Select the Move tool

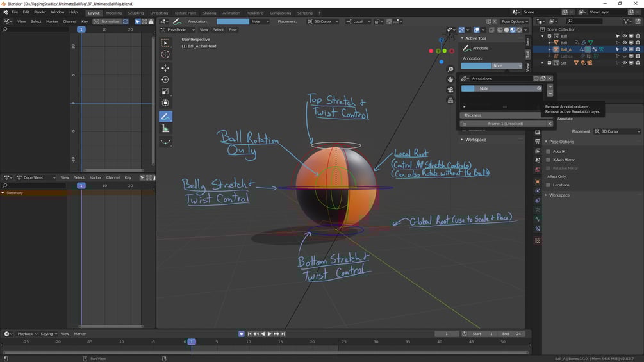pyautogui.click(x=165, y=68)
